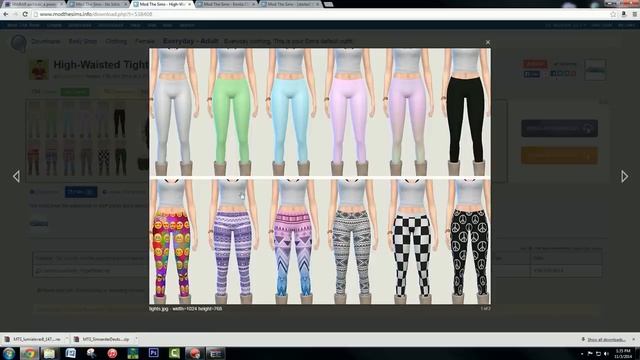Switch to the fourth Mod The Sims tab
This screenshot has height=360, width=640.
[x=226, y=4]
